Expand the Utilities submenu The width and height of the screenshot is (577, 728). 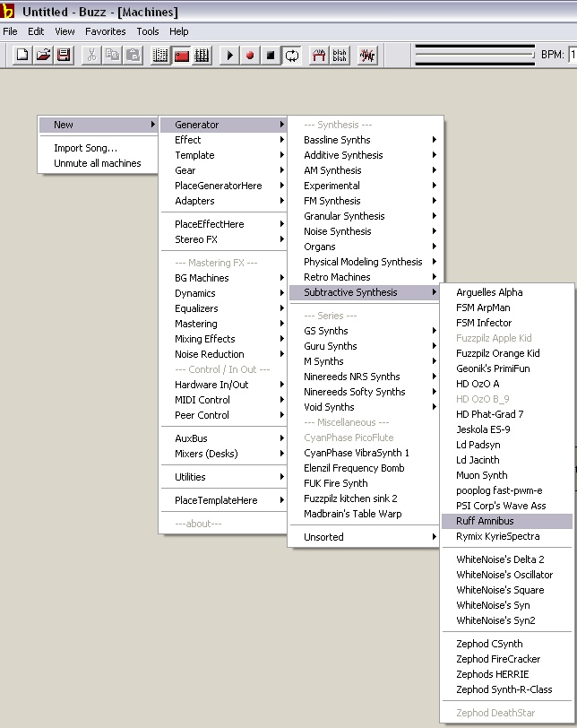[x=224, y=477]
